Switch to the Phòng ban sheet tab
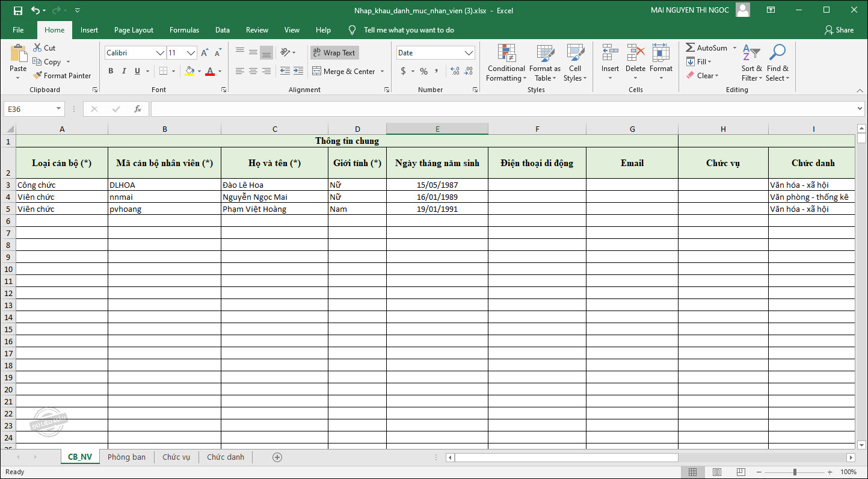868x479 pixels. pyautogui.click(x=126, y=457)
